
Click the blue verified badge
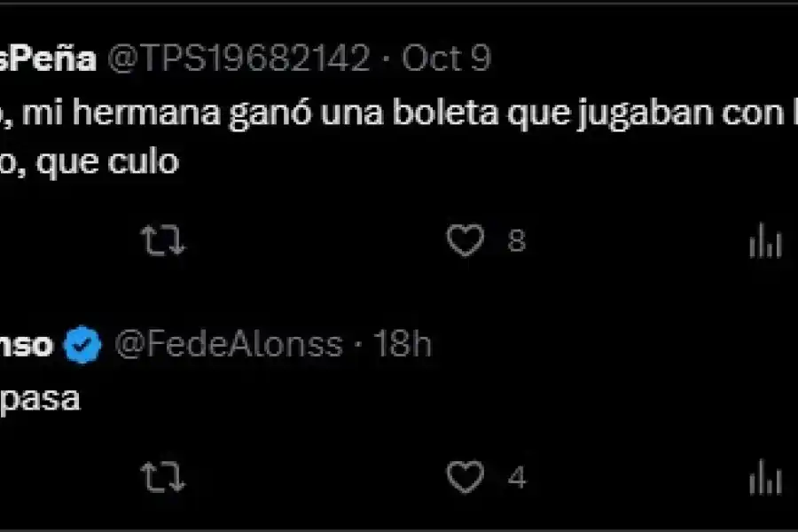coord(82,345)
